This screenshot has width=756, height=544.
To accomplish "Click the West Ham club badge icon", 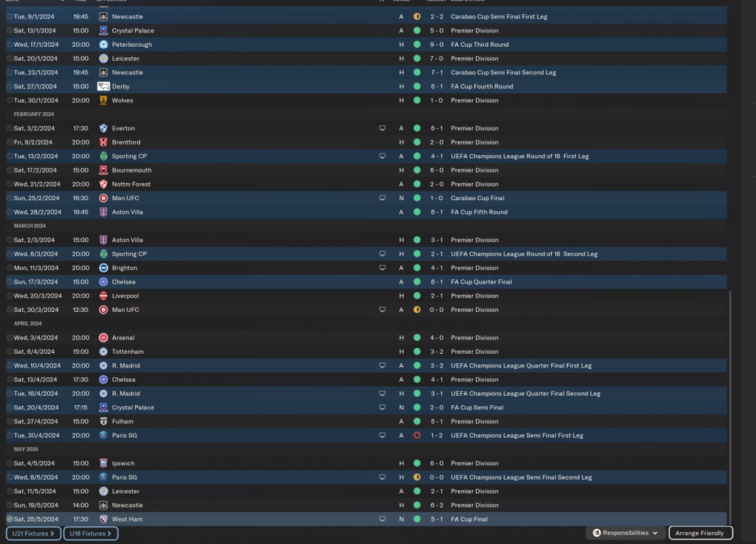I will [103, 519].
